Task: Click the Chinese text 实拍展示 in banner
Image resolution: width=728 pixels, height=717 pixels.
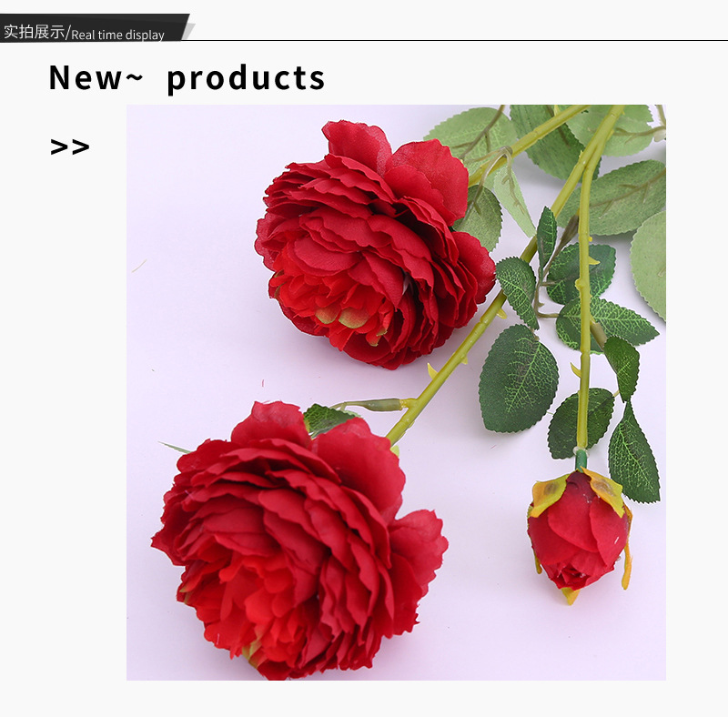Action: (x=34, y=32)
